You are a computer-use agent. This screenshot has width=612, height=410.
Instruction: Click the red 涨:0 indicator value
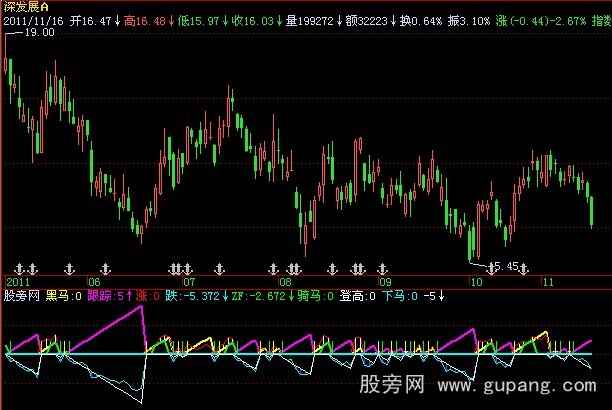click(x=148, y=296)
